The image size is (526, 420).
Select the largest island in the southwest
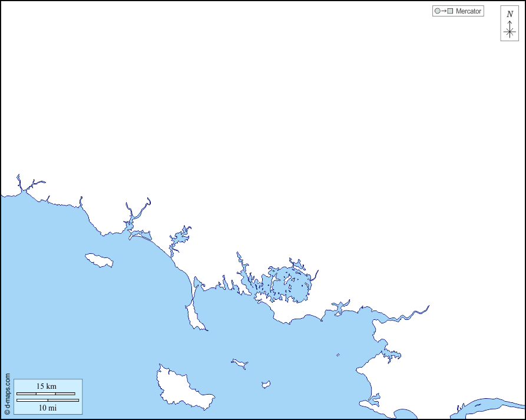pos(180,389)
